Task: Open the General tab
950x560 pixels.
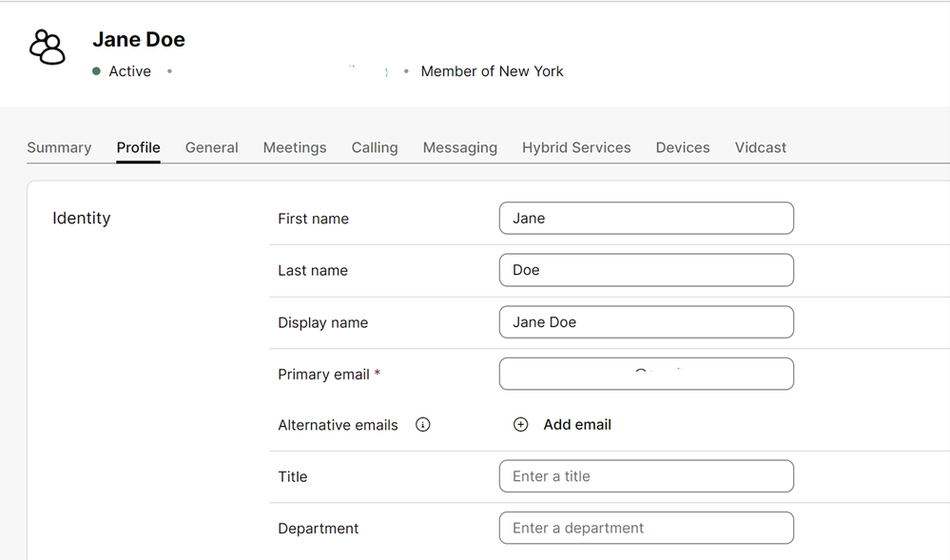Action: [x=211, y=148]
